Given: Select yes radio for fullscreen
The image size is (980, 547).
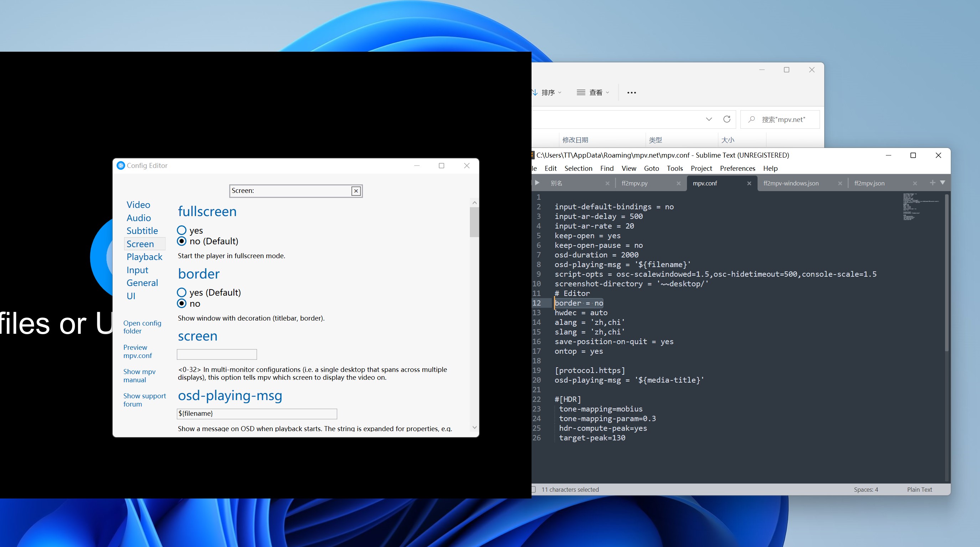Looking at the screenshot, I should point(182,230).
